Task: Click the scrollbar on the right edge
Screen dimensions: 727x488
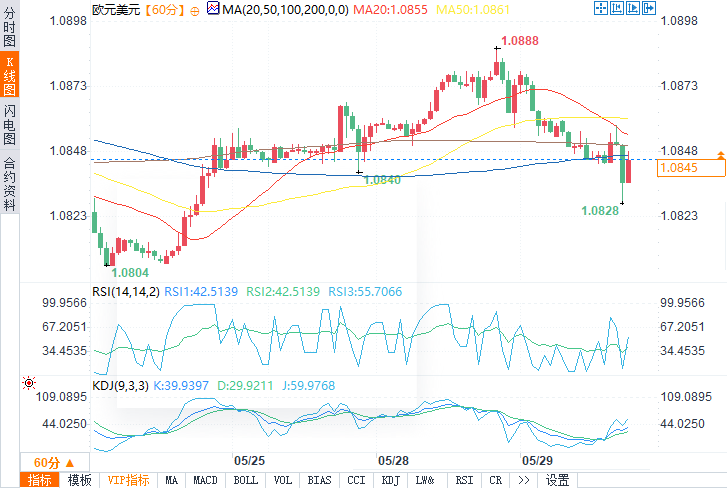Action: click(x=725, y=236)
